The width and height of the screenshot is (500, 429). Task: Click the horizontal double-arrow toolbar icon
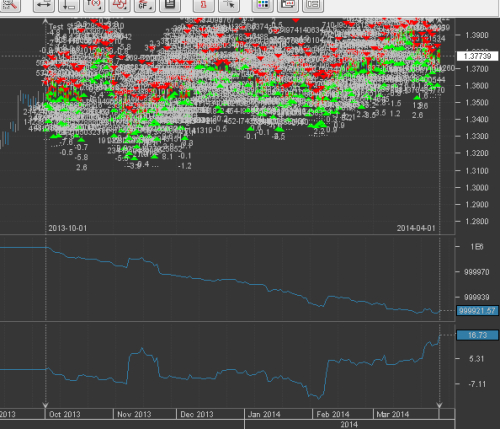pos(44,5)
